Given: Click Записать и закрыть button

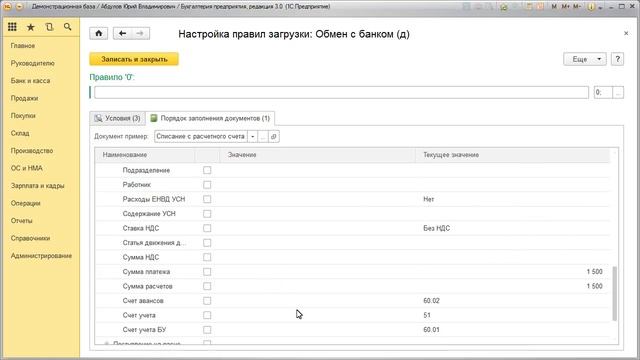Looking at the screenshot, I should click(134, 59).
